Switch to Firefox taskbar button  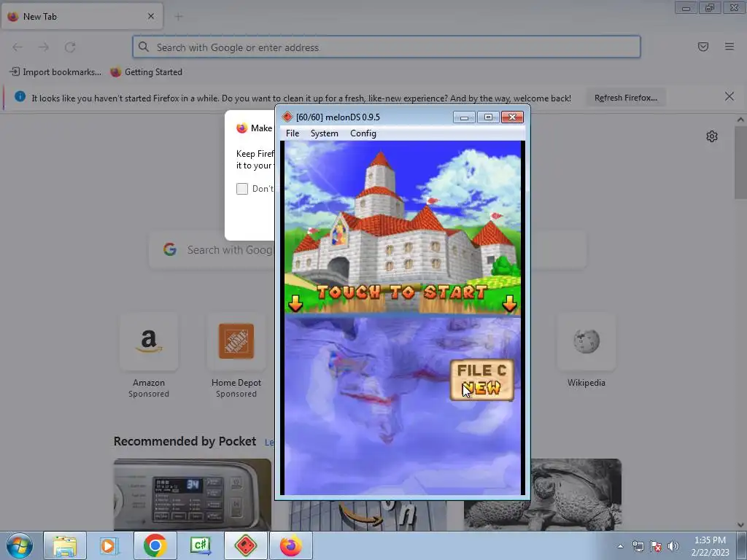(290, 545)
